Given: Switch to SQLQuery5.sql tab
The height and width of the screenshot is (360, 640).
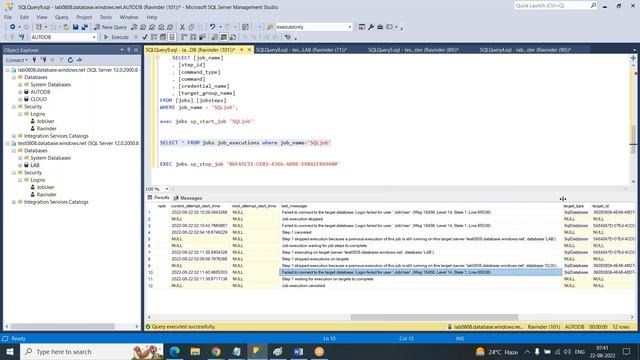Looking at the screenshot, I should 413,50.
